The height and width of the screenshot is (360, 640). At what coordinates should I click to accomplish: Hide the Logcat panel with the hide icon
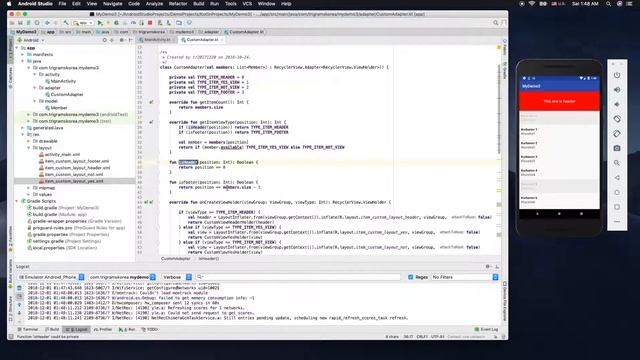pos(497,267)
